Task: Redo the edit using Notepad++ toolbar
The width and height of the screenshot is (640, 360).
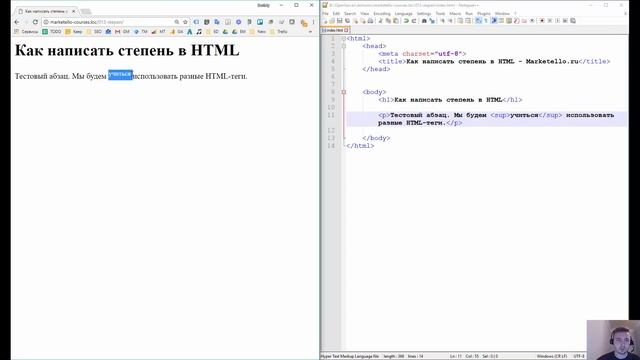Action: click(x=414, y=20)
